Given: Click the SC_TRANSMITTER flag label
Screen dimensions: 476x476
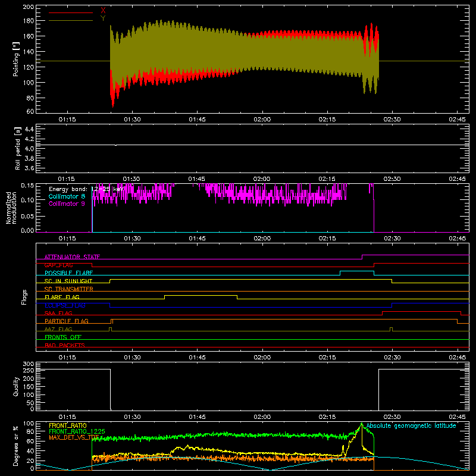Looking at the screenshot, I should tap(69, 289).
